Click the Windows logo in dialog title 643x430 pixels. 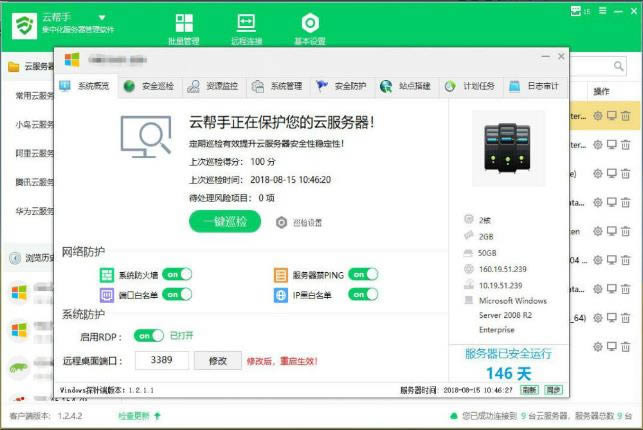coord(72,60)
